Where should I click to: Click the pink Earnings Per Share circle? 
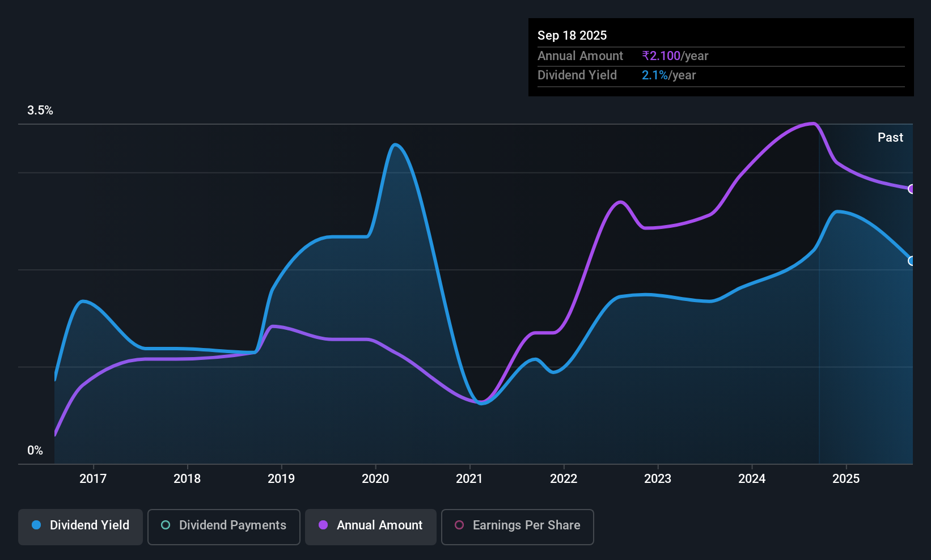click(x=459, y=525)
